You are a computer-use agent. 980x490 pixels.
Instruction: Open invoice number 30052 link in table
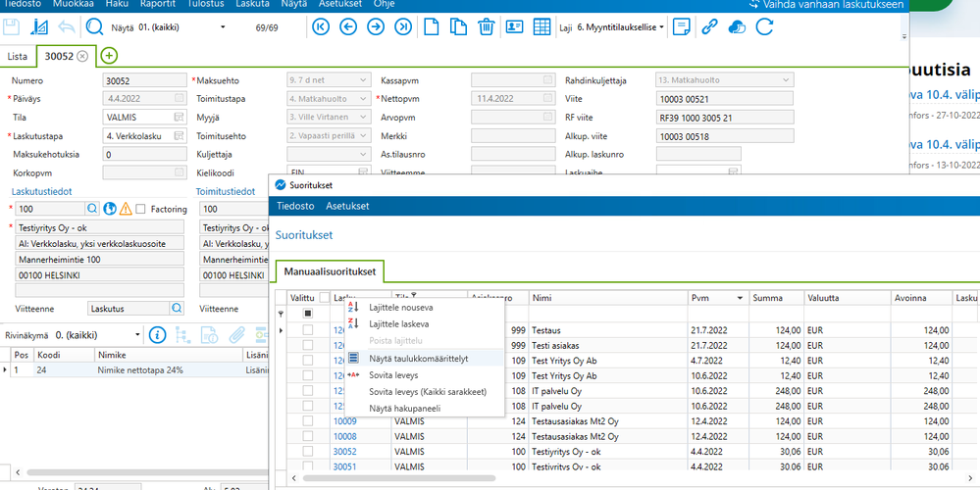(x=344, y=452)
